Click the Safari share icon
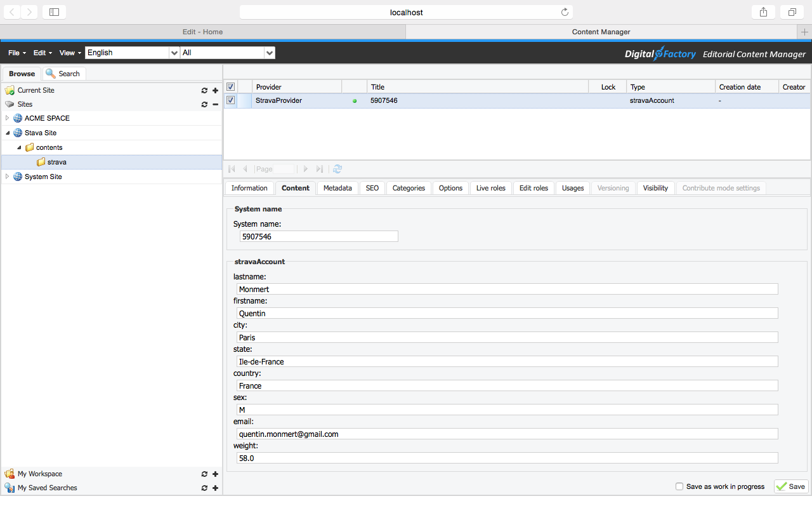This screenshot has height=508, width=812. (x=764, y=12)
